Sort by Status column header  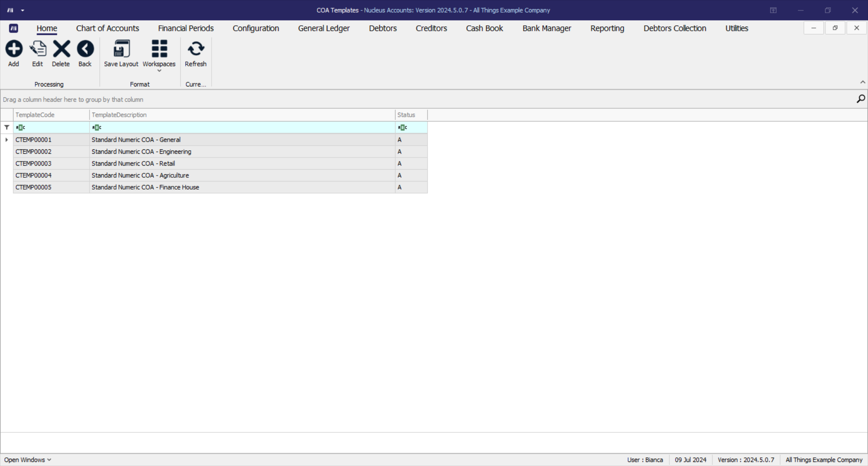click(411, 115)
